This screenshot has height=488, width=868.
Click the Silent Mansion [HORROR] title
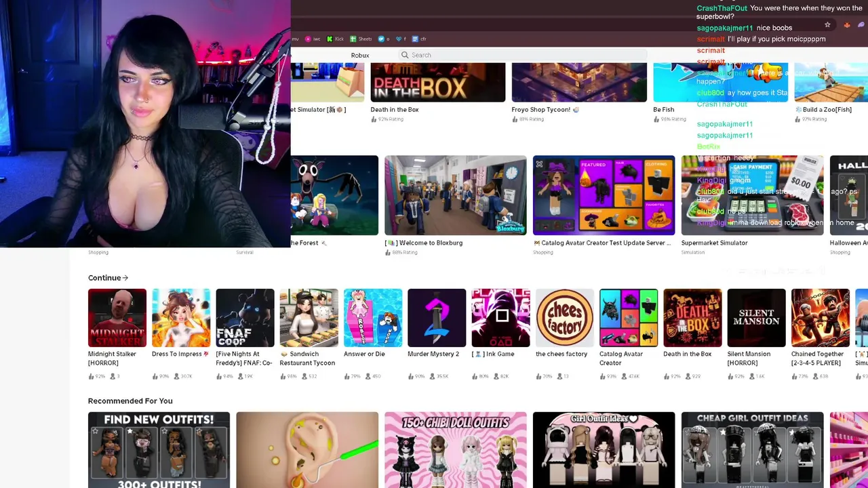[x=749, y=359]
